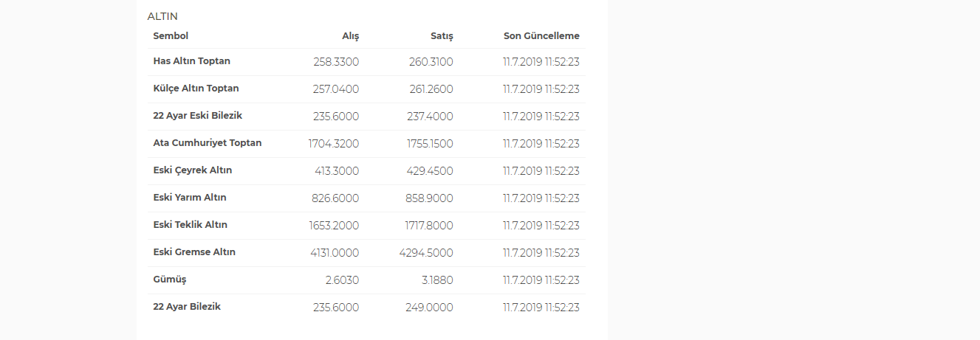
Task: Select the Eski Yarım Altın row label
Action: (x=190, y=198)
